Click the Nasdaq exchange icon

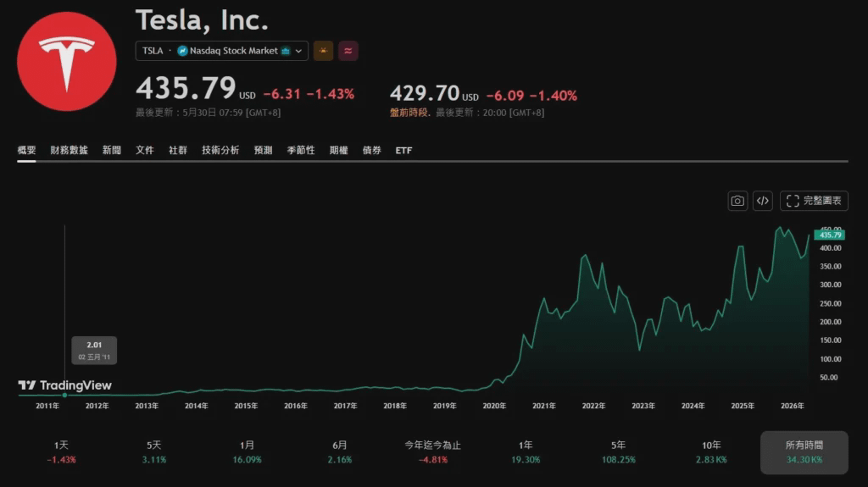pos(182,51)
